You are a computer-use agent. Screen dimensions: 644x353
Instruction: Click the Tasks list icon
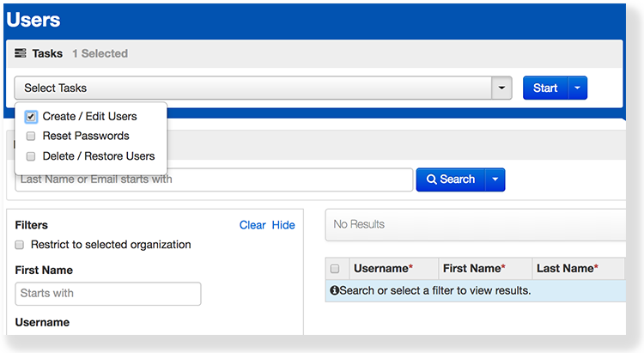pyautogui.click(x=21, y=53)
